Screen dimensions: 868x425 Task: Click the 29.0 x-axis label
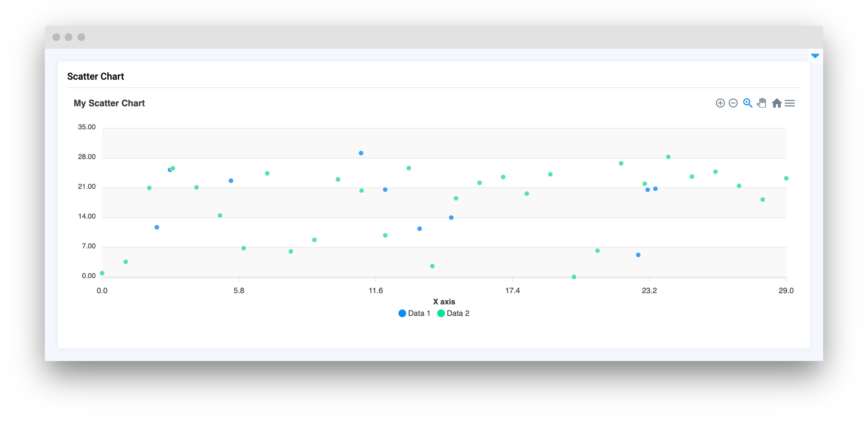(x=786, y=290)
